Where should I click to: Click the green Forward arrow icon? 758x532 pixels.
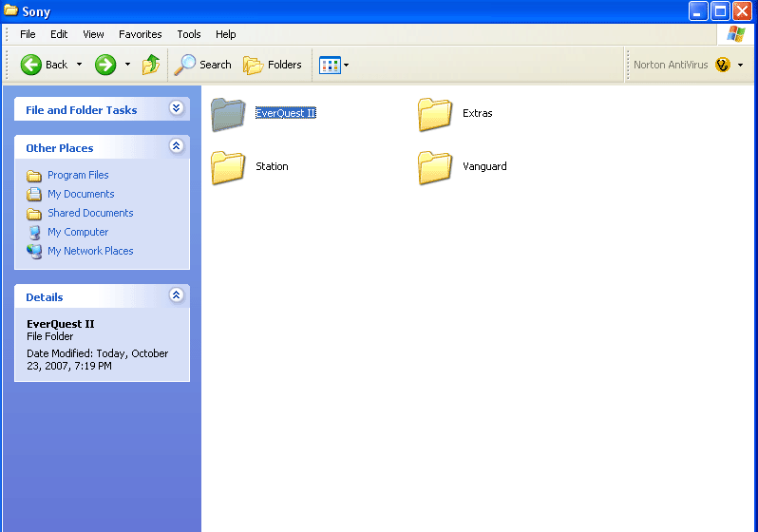105,65
